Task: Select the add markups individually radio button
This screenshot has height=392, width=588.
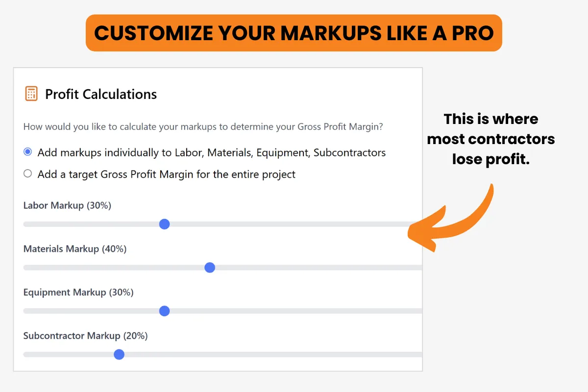Action: pyautogui.click(x=28, y=152)
